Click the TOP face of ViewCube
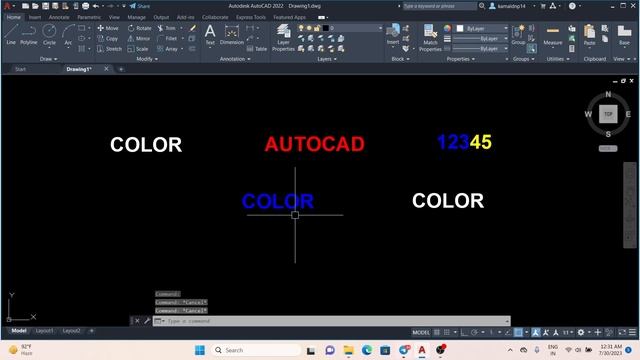This screenshot has width=640, height=360. (608, 114)
